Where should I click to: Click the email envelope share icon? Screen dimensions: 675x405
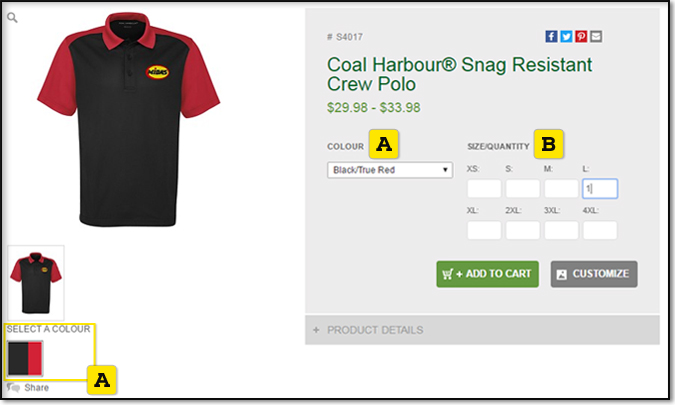tap(596, 37)
